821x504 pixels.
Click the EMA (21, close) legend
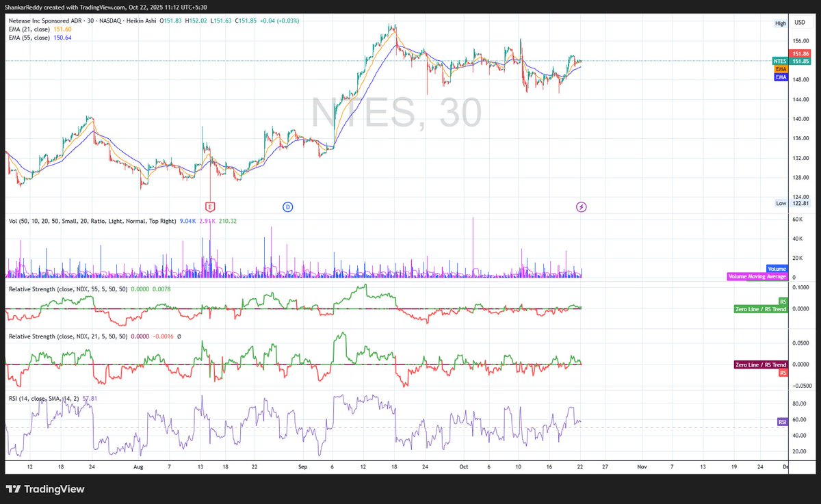coord(29,29)
